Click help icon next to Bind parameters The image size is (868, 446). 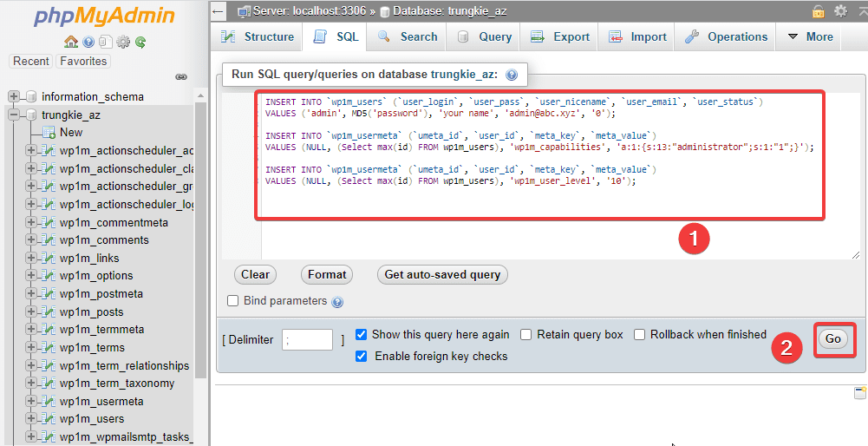point(337,302)
